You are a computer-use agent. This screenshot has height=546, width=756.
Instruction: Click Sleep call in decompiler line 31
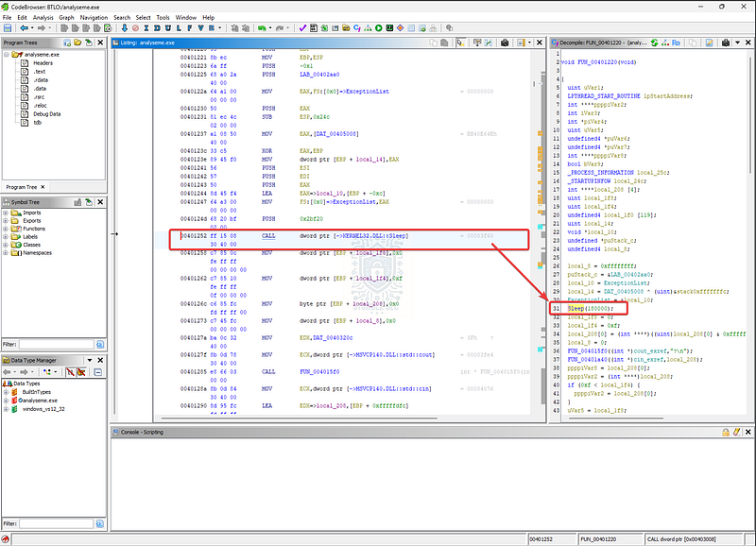point(576,308)
